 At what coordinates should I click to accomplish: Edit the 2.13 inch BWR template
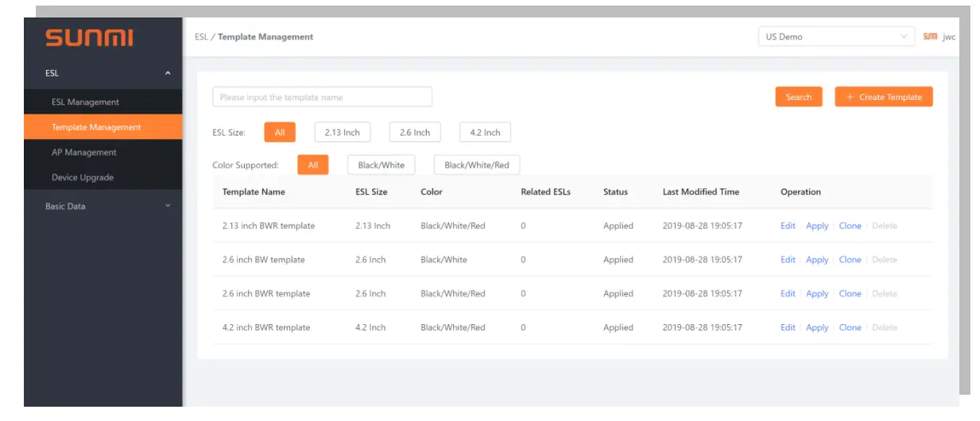click(788, 226)
